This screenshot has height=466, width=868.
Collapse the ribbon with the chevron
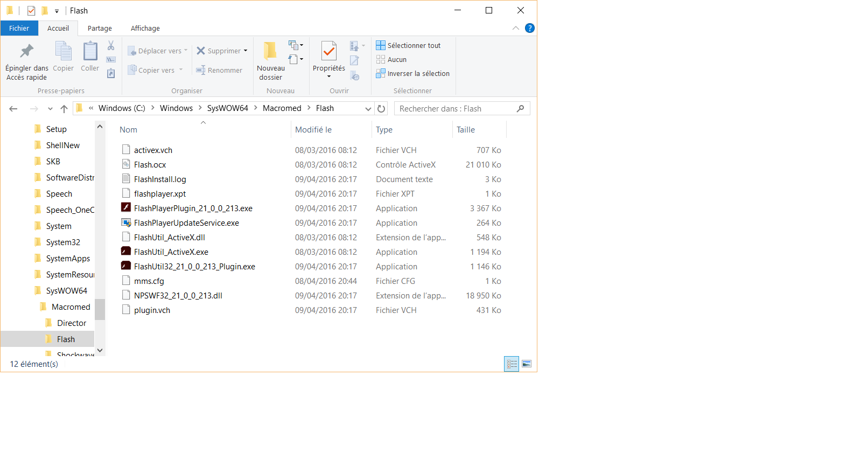pos(516,28)
